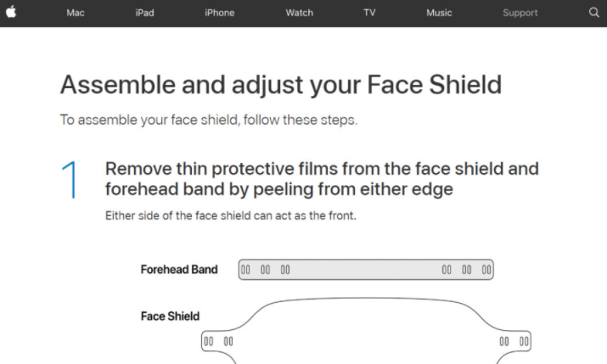The image size is (607, 364).
Task: Click the 'follow these steps' intro sentence
Action: coord(209,120)
